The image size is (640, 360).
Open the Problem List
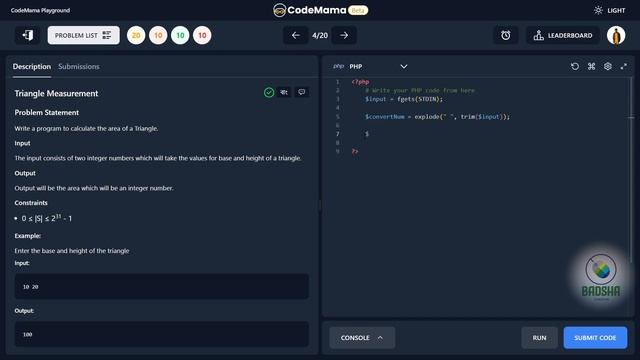[x=83, y=35]
